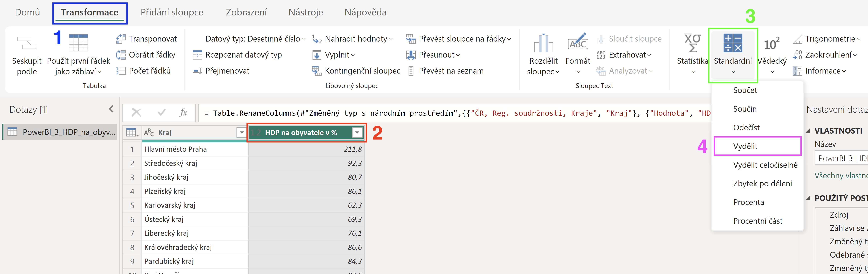Screen dimensions: 868x274
Task: Click Rozpoznat datový typ
Action: 237,54
